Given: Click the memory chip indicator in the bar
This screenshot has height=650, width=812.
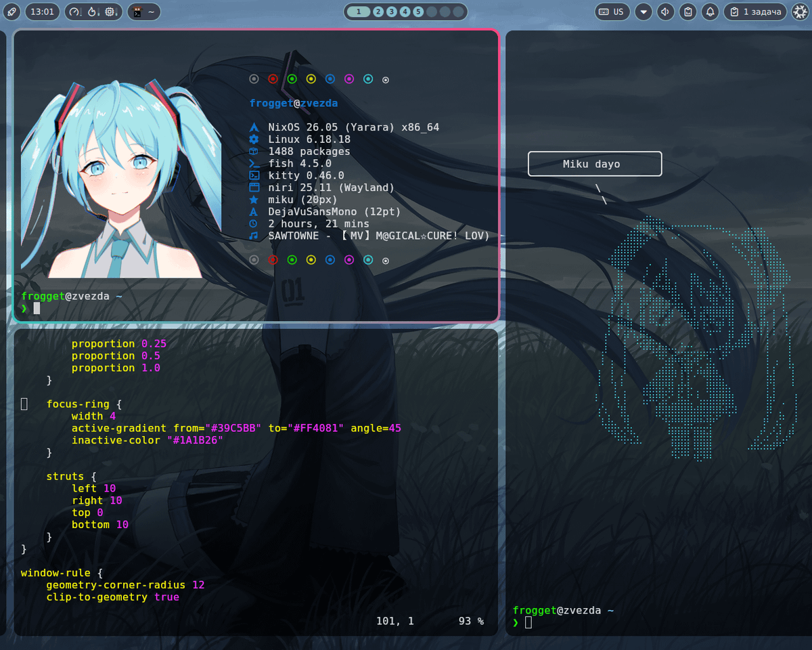Looking at the screenshot, I should coord(110,12).
